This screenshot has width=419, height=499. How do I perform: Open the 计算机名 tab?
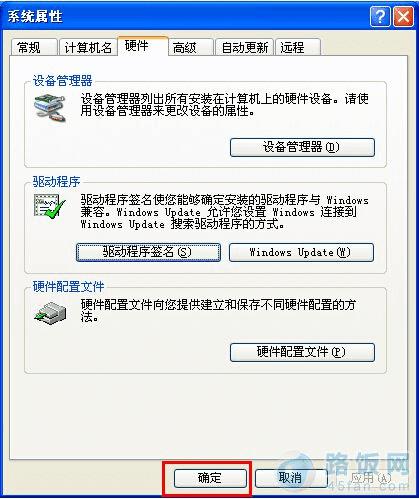tap(88, 47)
